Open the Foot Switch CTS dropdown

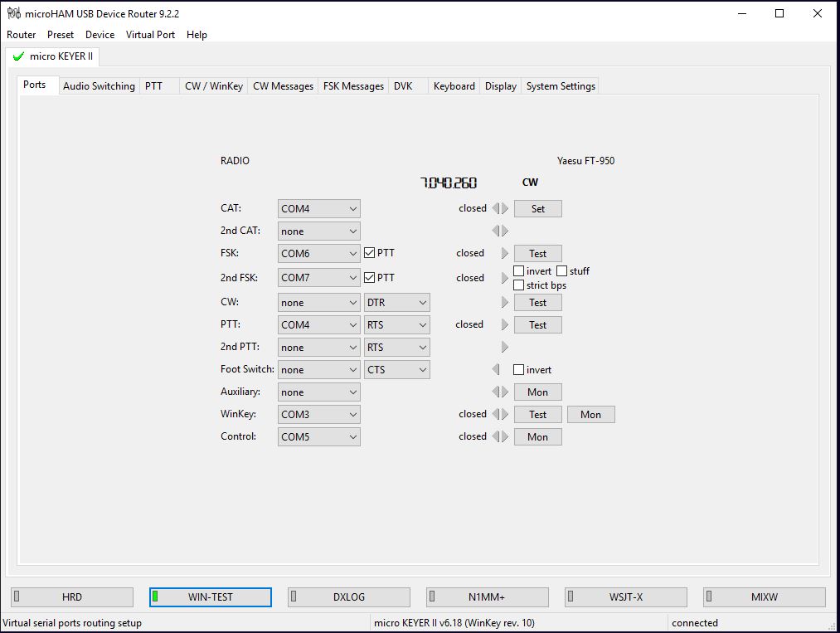tap(397, 370)
